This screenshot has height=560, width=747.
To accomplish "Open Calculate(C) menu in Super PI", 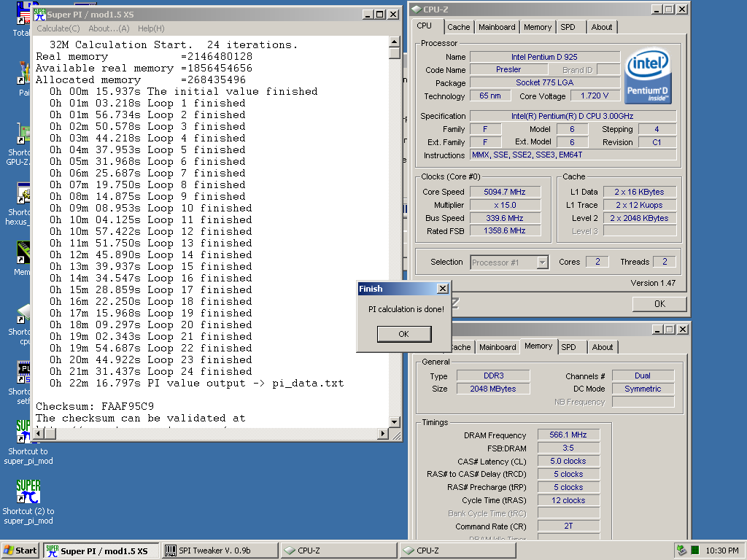I will (x=58, y=28).
